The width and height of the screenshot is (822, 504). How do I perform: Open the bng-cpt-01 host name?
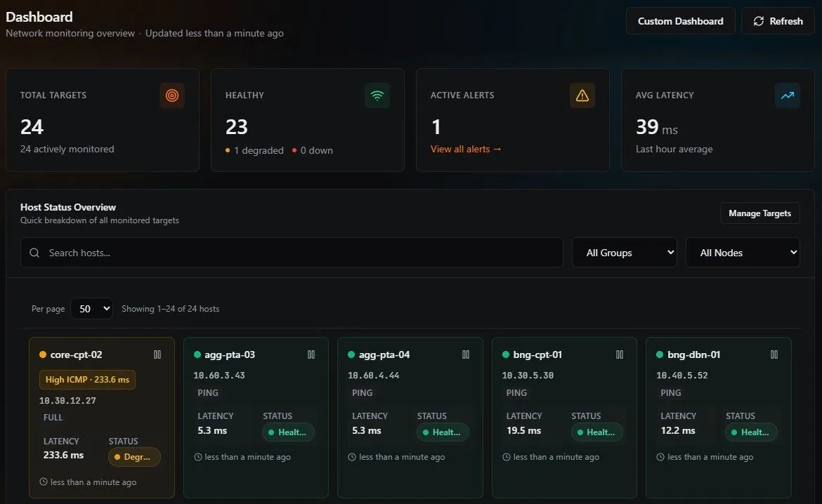[537, 354]
